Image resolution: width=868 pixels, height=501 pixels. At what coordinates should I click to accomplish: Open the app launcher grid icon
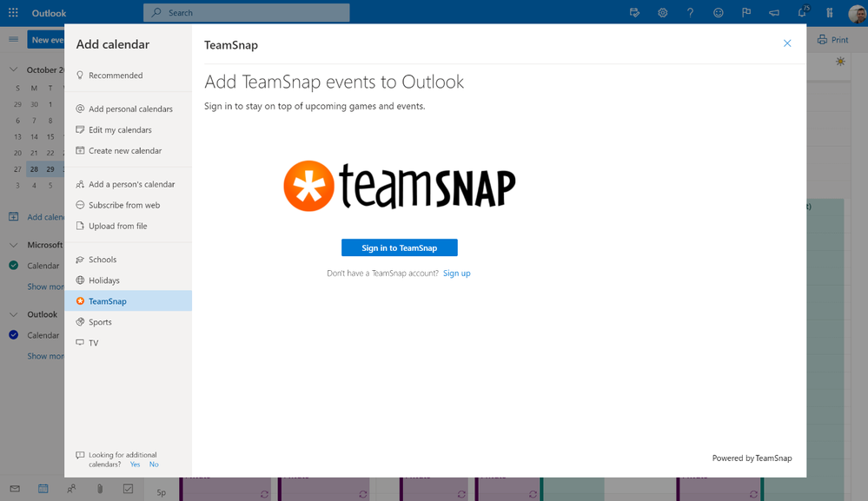13,13
